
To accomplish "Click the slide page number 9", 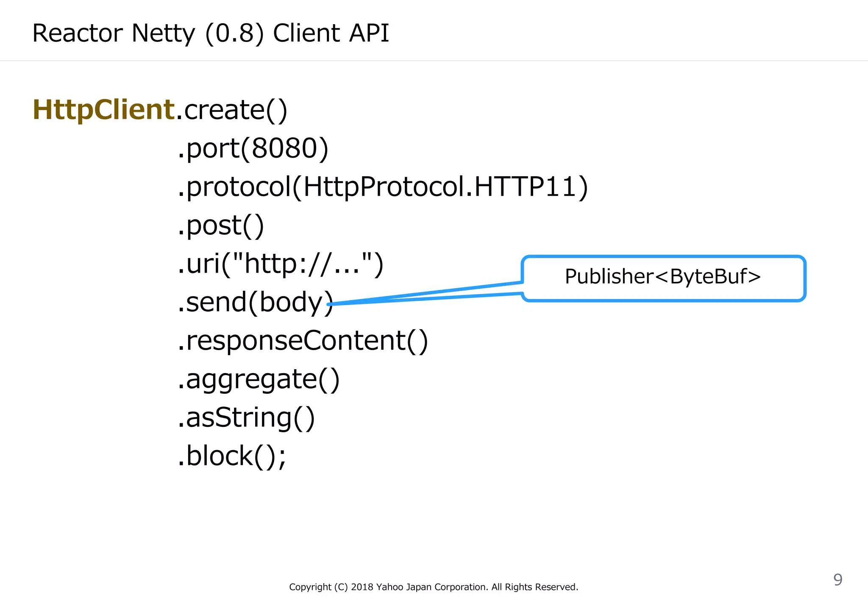I will pyautogui.click(x=837, y=579).
